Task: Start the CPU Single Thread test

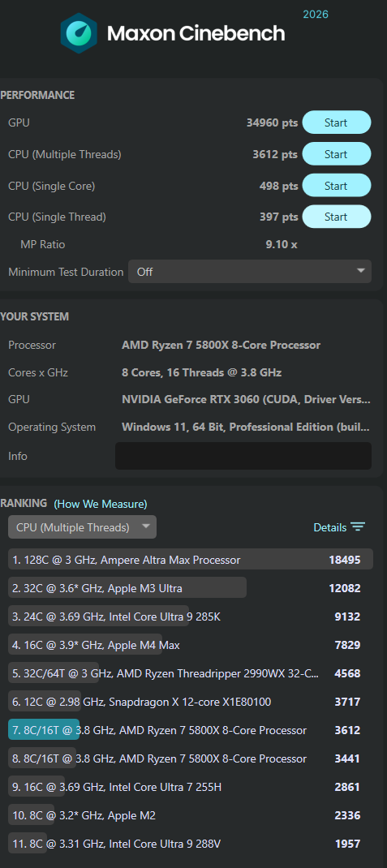Action: click(x=336, y=217)
